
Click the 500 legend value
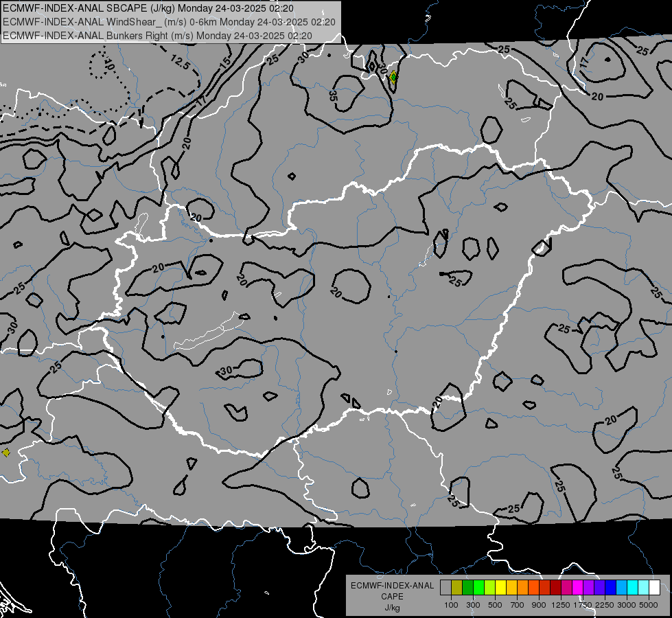pos(495,605)
